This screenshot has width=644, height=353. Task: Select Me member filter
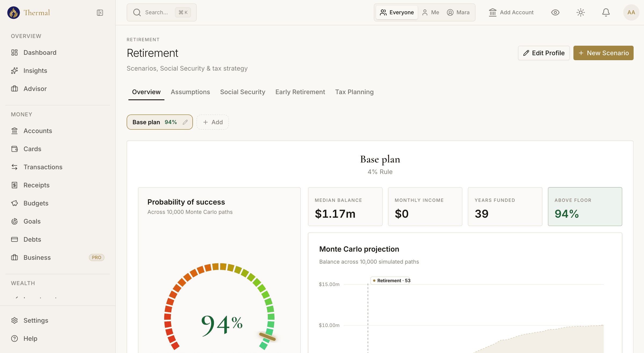[x=431, y=12]
